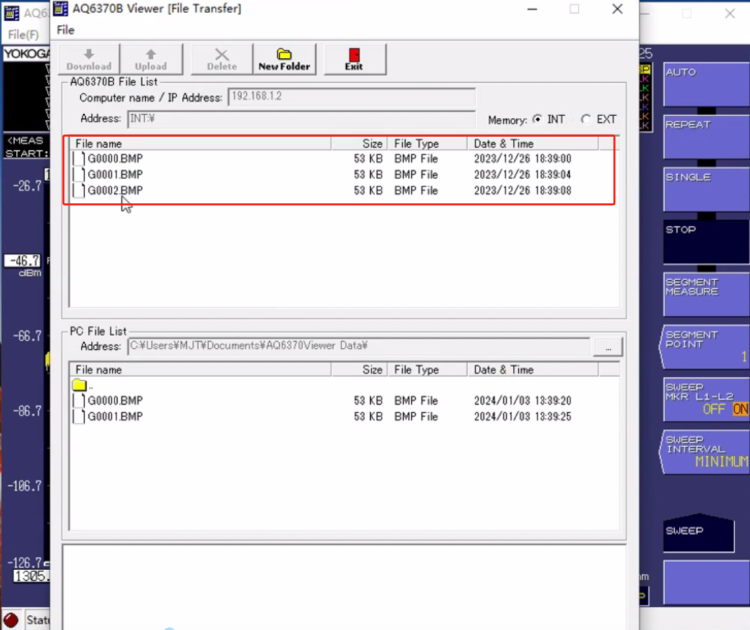Open the browse button beside PC address
750x630 pixels.
coord(606,347)
